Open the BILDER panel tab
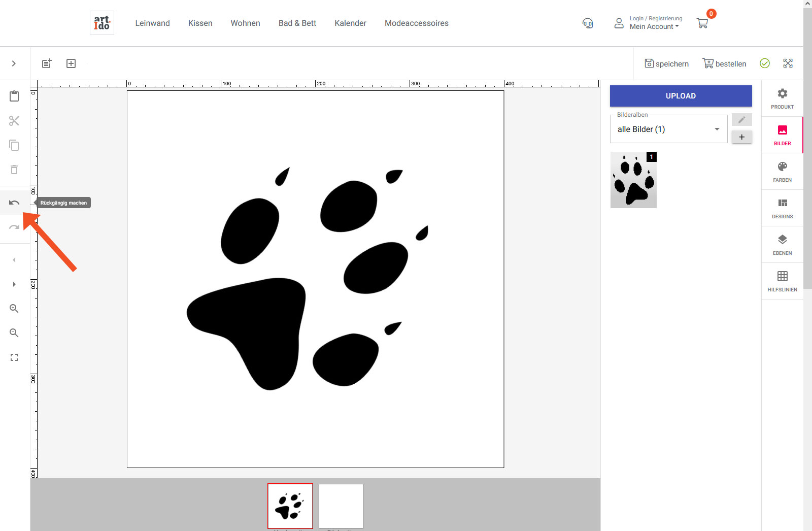Screen dimensions: 812x531 (x=782, y=135)
